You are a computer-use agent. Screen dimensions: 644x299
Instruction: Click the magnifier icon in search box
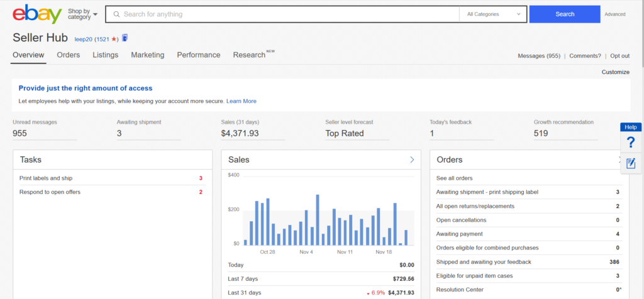(116, 14)
